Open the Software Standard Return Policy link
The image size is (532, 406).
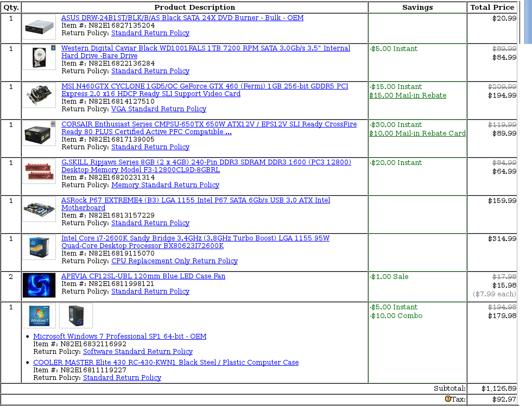pos(138,351)
